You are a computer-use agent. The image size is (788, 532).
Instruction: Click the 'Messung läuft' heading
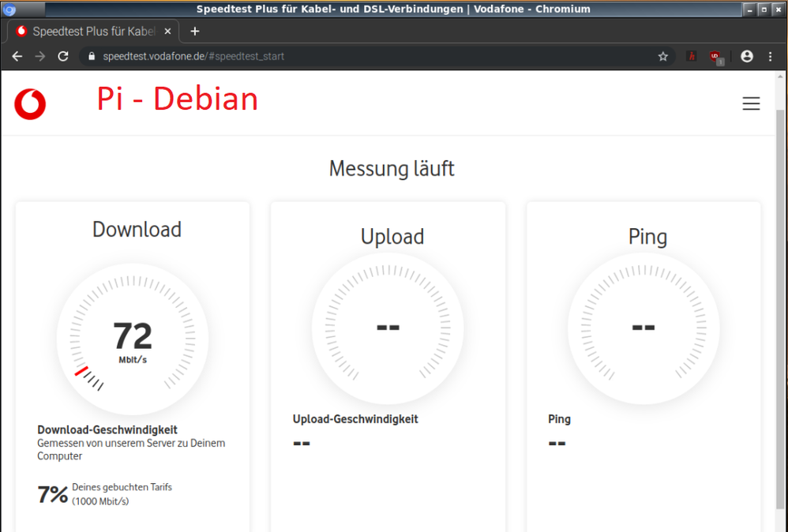click(x=392, y=169)
